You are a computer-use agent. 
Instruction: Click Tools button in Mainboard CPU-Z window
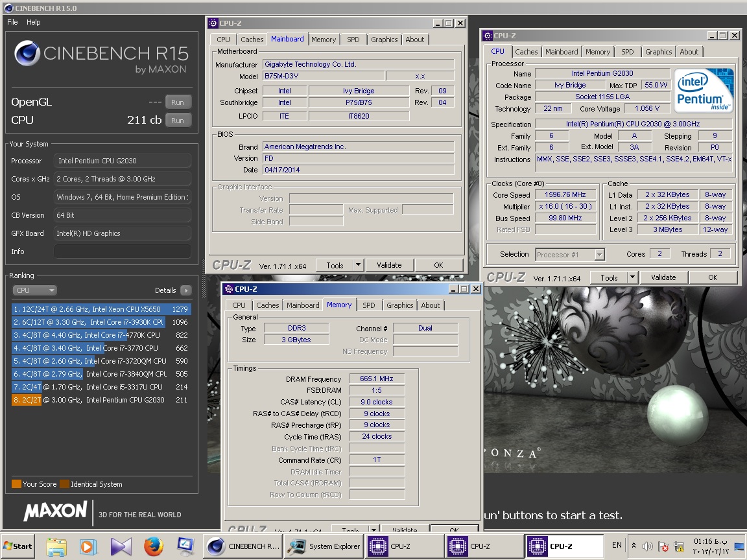point(335,265)
